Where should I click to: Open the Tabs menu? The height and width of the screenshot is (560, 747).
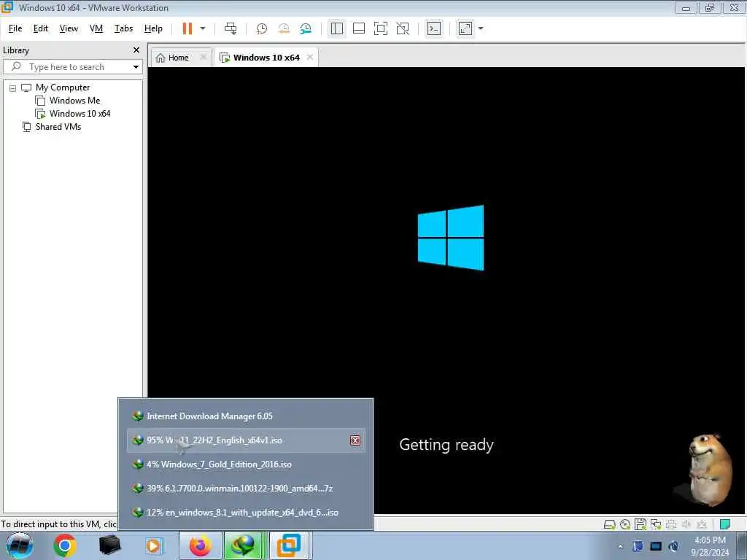[x=123, y=28]
